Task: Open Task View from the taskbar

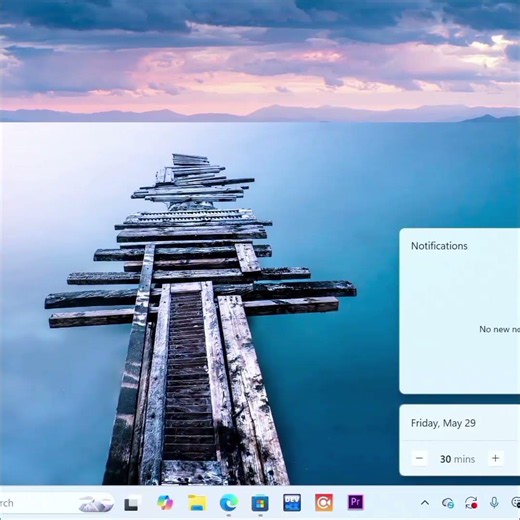Action: pyautogui.click(x=131, y=503)
